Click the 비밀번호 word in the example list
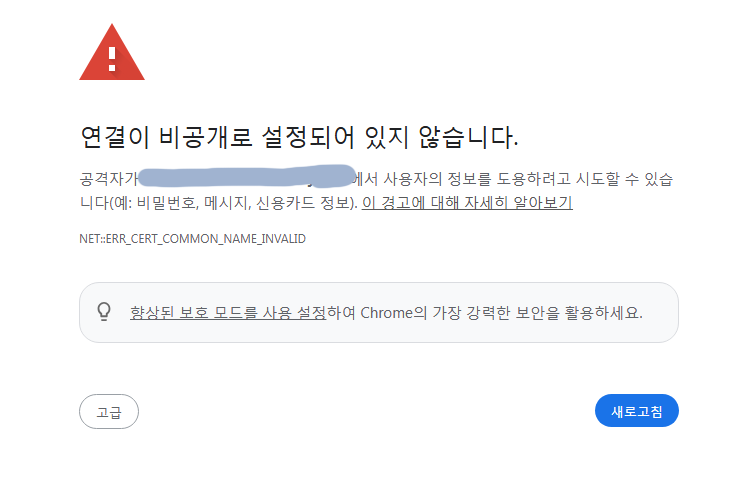The width and height of the screenshot is (755, 493). pyautogui.click(x=166, y=203)
